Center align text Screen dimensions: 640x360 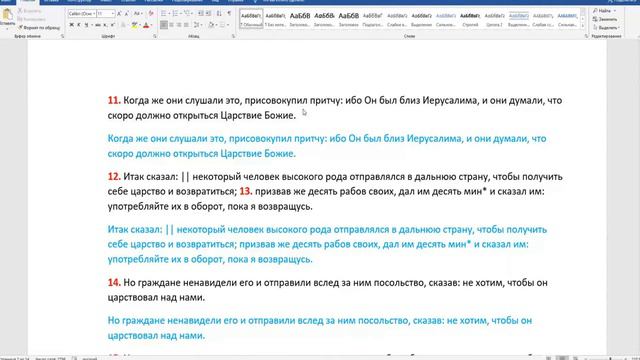[171, 25]
